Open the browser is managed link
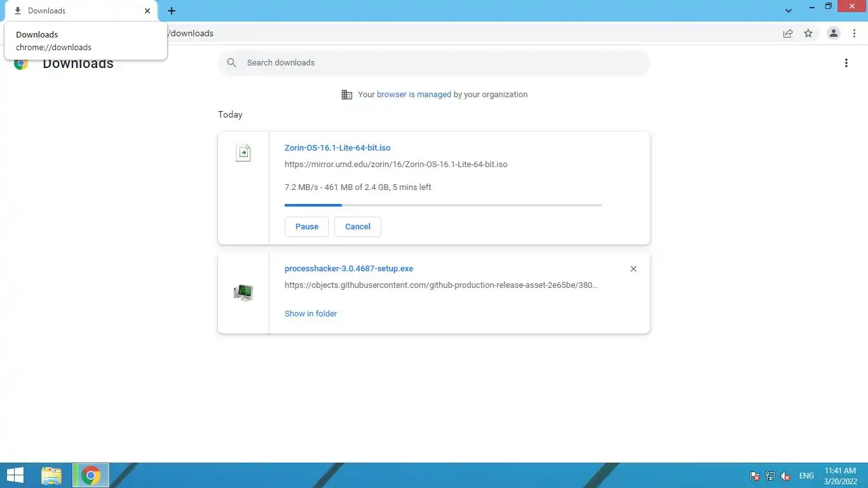 point(414,94)
